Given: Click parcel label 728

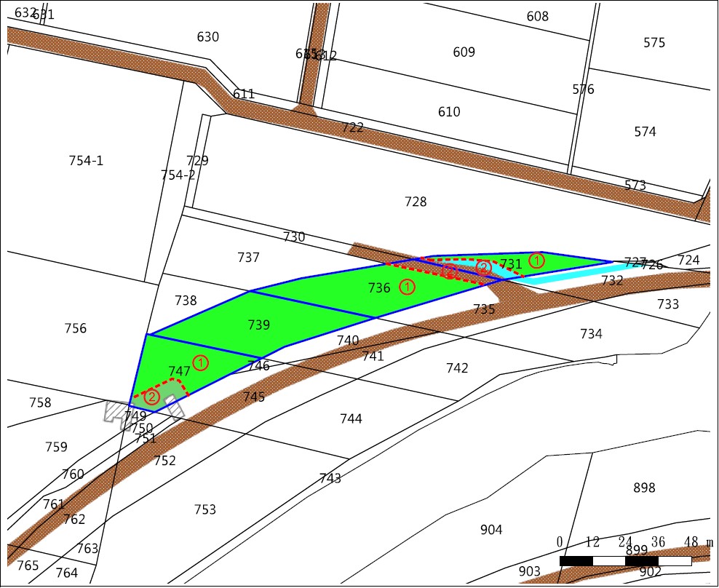Looking at the screenshot, I should (x=416, y=202).
